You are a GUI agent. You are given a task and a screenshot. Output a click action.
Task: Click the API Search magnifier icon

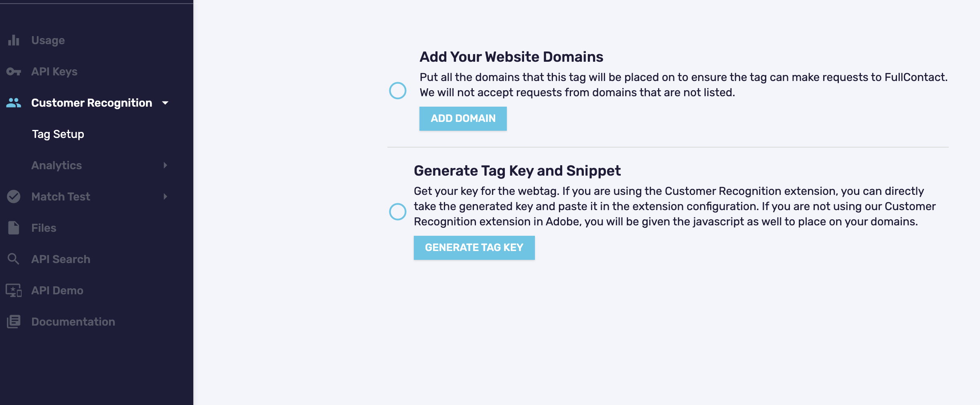(x=14, y=259)
